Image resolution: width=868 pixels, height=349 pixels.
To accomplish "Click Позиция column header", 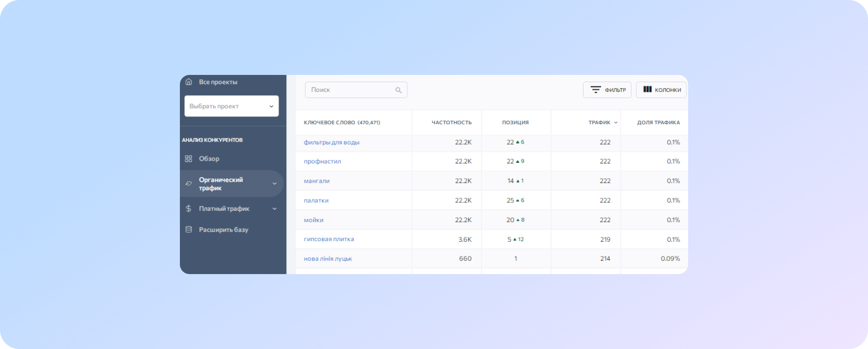I will [x=515, y=123].
